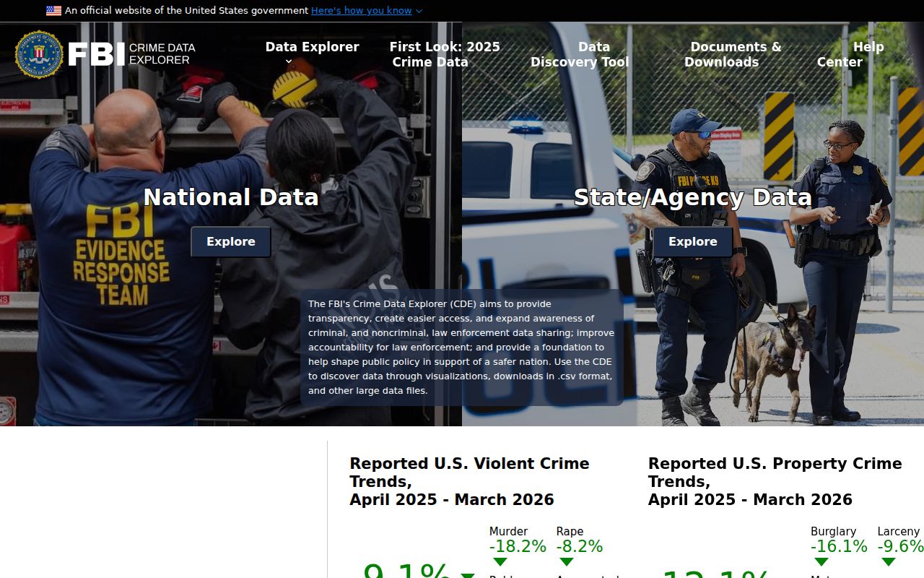Click the CDE description paragraph
This screenshot has height=578, width=924.
pyautogui.click(x=462, y=348)
